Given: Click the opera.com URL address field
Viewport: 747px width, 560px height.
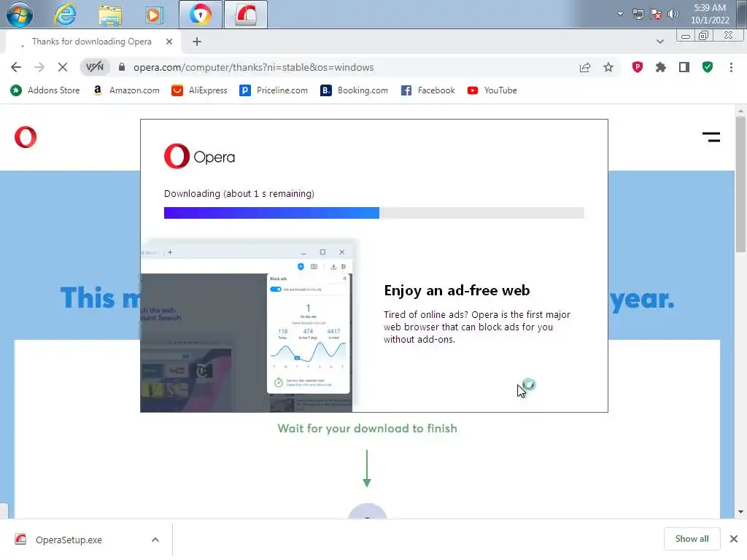Looking at the screenshot, I should coord(253,67).
